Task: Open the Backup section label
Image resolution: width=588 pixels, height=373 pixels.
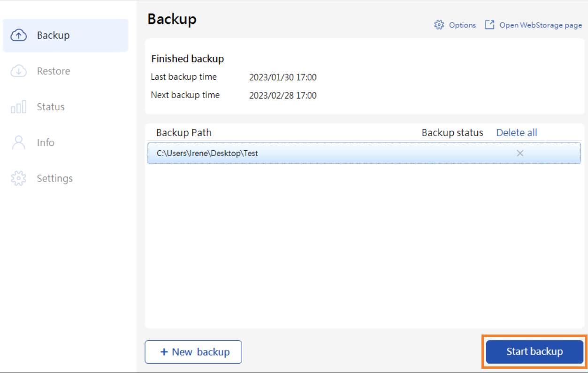Action: [53, 35]
